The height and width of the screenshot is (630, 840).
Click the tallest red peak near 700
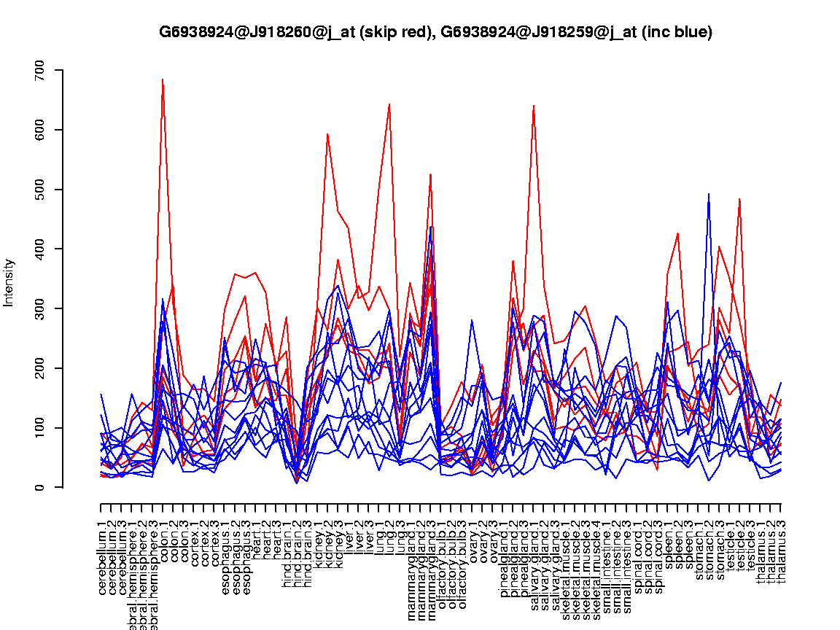(x=162, y=79)
